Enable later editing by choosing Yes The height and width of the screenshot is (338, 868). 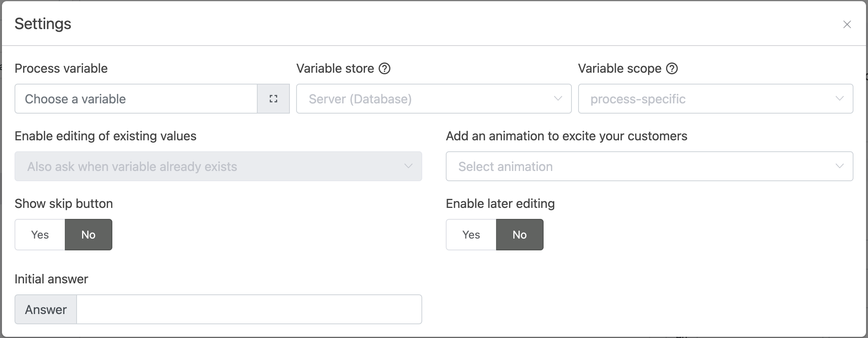(x=471, y=235)
